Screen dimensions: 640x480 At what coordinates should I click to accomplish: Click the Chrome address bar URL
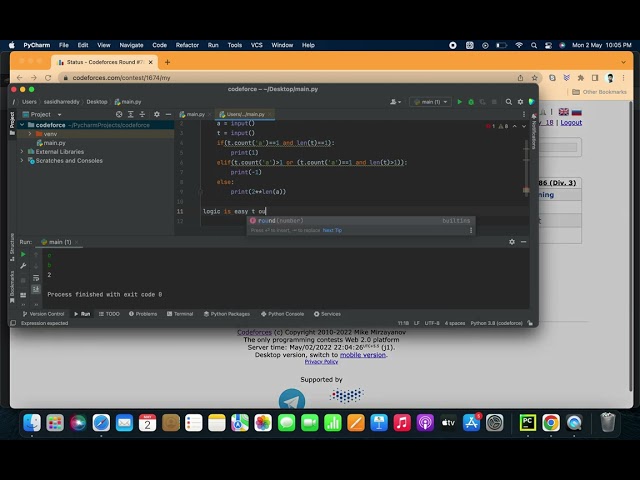[122, 78]
